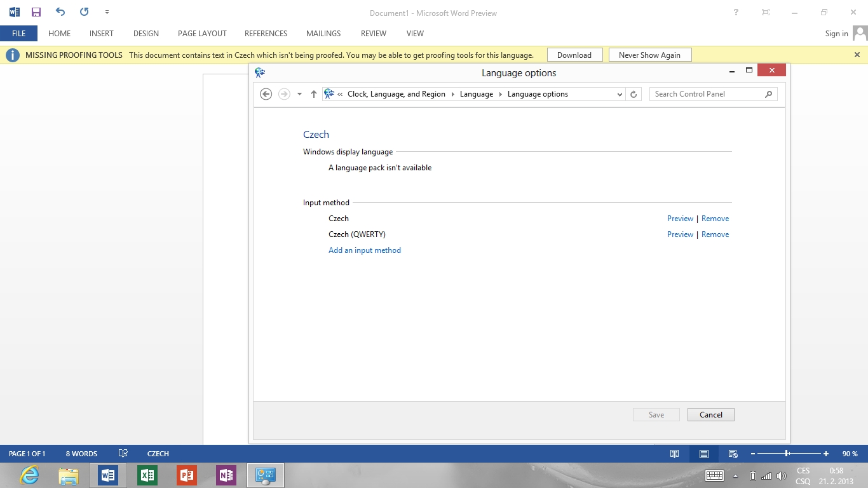Switch to the INSERT ribbon tab
This screenshot has width=868, height=488.
coord(102,34)
